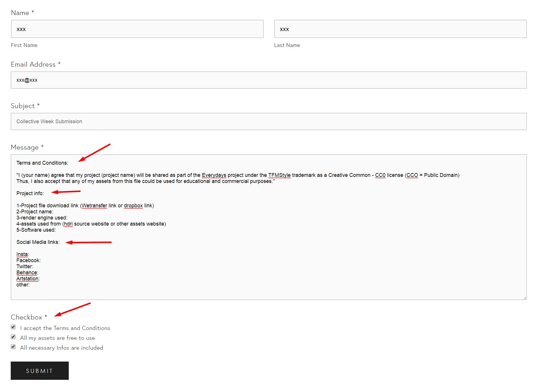544x392 pixels.
Task: Click the 'Insta:' line in message
Action: coord(23,254)
